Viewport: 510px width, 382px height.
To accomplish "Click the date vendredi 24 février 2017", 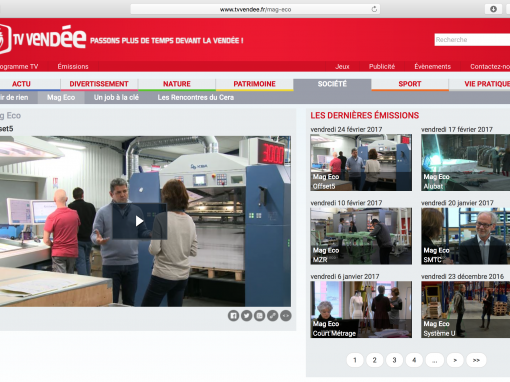I will (x=346, y=129).
